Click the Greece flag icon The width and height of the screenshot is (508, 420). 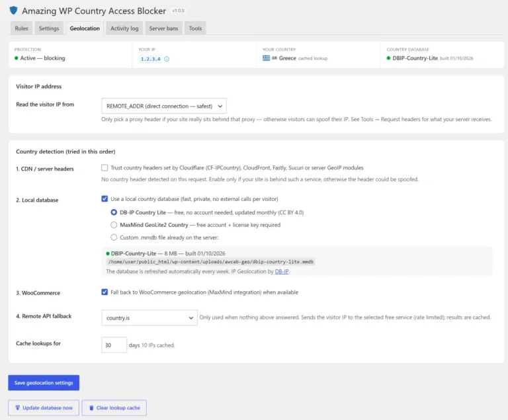[267, 58]
